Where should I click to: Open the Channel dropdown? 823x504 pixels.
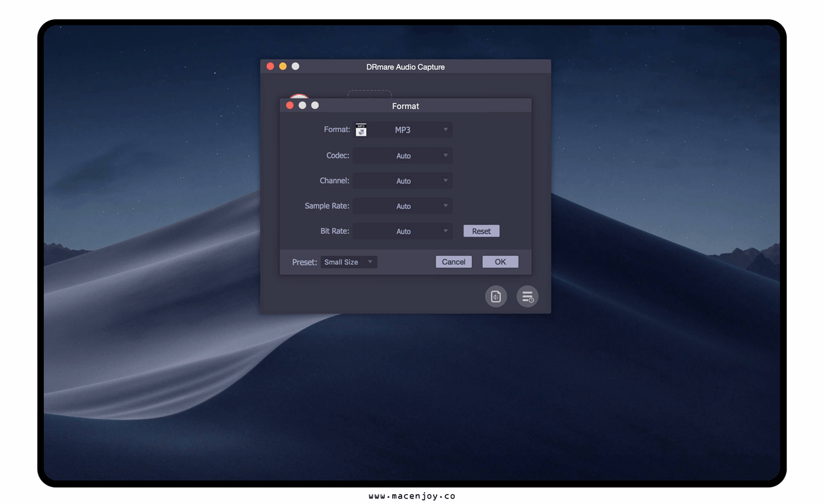point(403,181)
